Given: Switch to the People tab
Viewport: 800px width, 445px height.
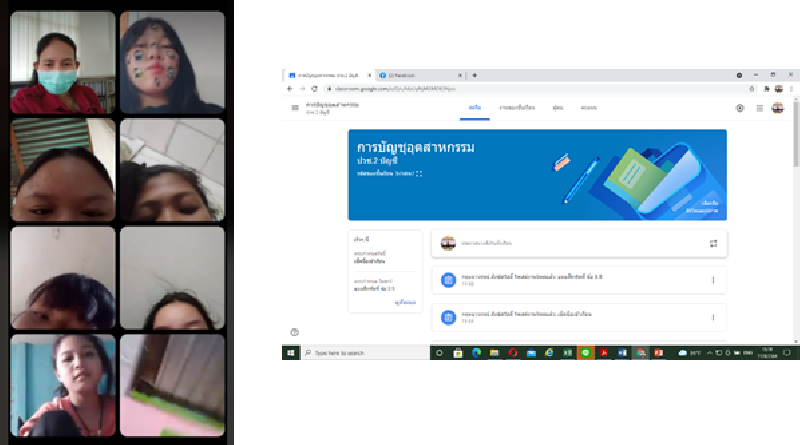Looking at the screenshot, I should (557, 107).
